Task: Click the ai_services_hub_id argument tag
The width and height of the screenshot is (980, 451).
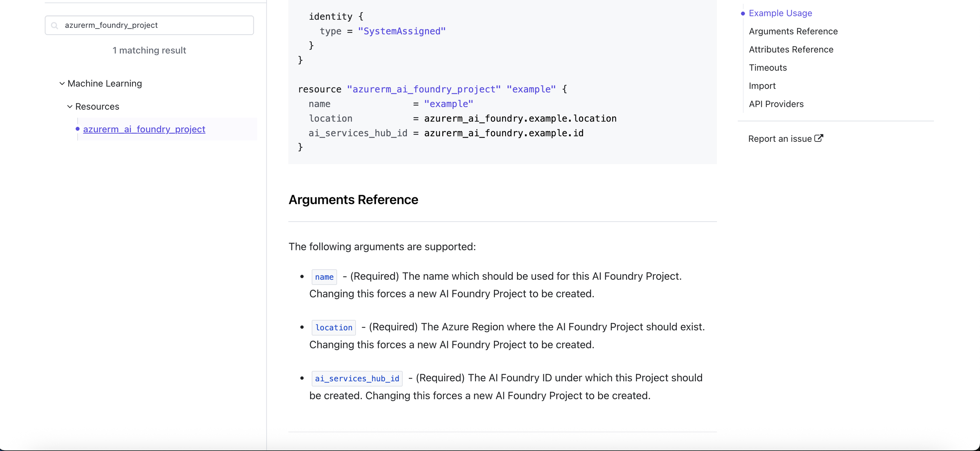Action: 357,379
